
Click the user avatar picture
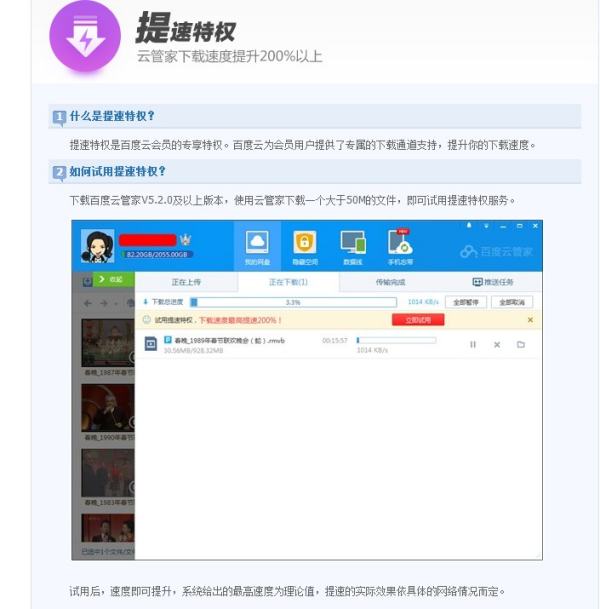pyautogui.click(x=97, y=246)
